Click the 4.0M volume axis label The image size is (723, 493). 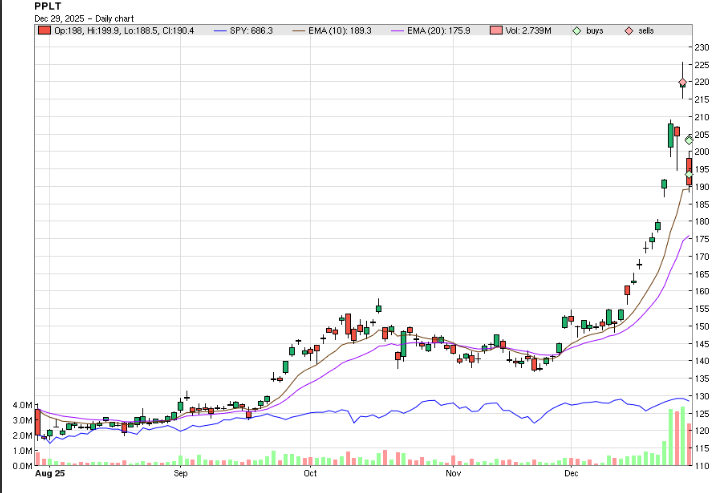[x=23, y=405]
